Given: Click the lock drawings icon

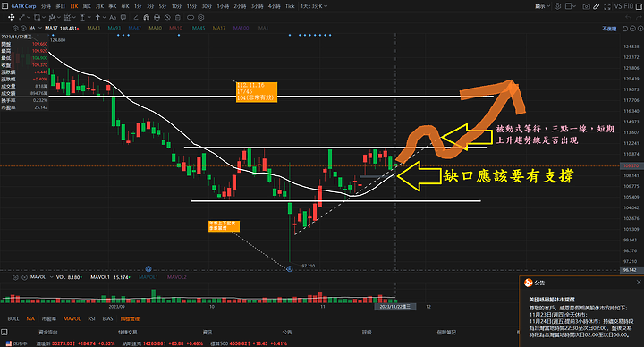Looking at the screenshot, I should [157, 17].
